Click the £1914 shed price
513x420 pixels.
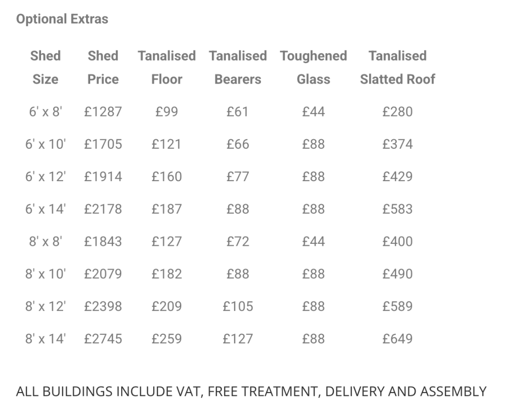pos(103,177)
